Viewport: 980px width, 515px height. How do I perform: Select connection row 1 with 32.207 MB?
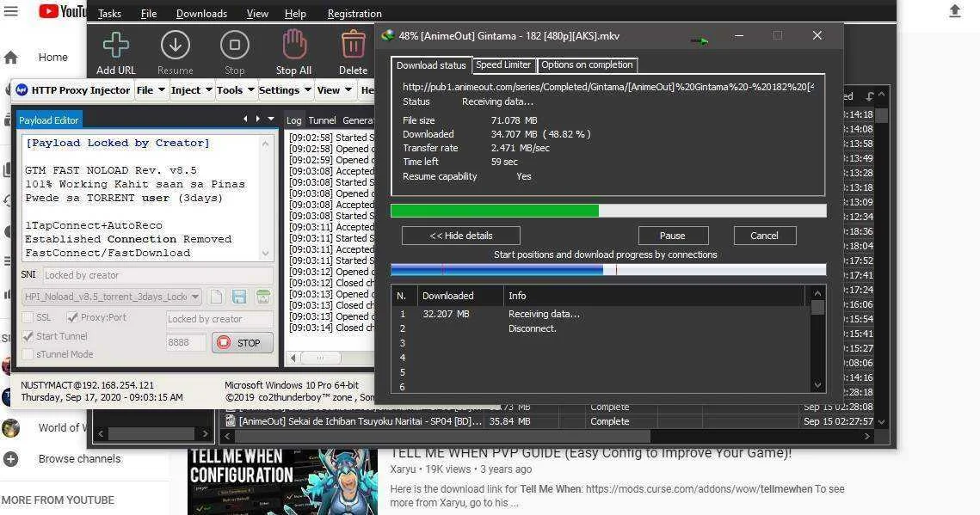point(600,314)
